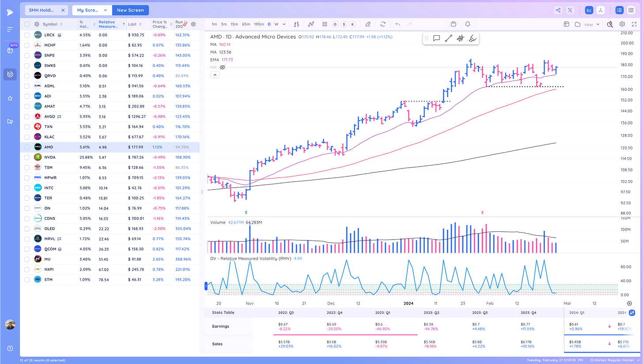Open the four-square layout icon
Viewport: 643px width, 364px height.
pyautogui.click(x=325, y=24)
